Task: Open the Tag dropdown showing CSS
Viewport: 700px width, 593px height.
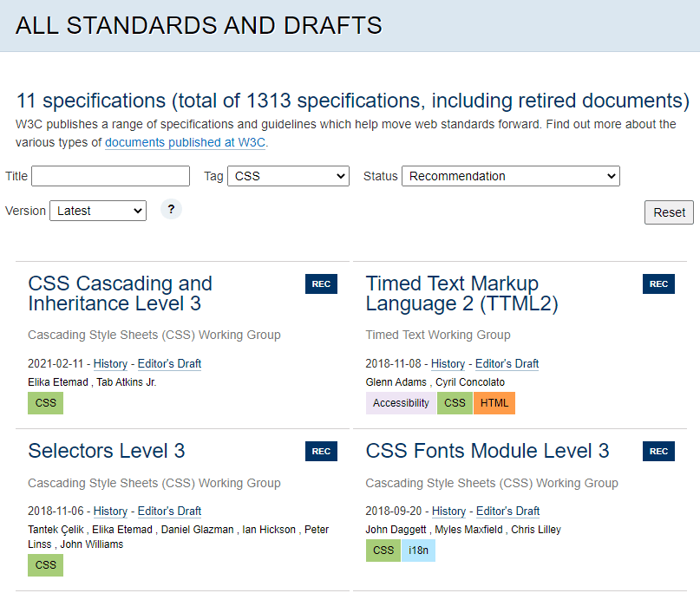Action: click(x=288, y=176)
